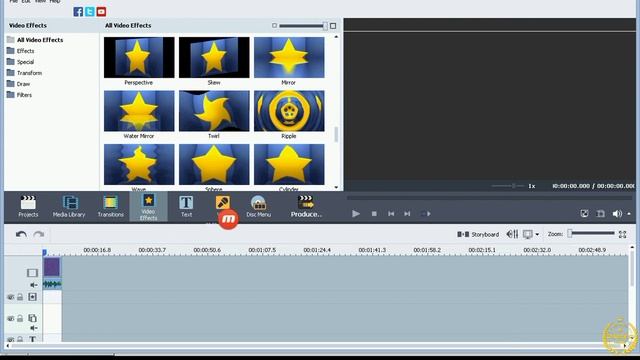Click the effects list scroll-up arrow
Viewport: 640px width, 360px height.
point(336,37)
